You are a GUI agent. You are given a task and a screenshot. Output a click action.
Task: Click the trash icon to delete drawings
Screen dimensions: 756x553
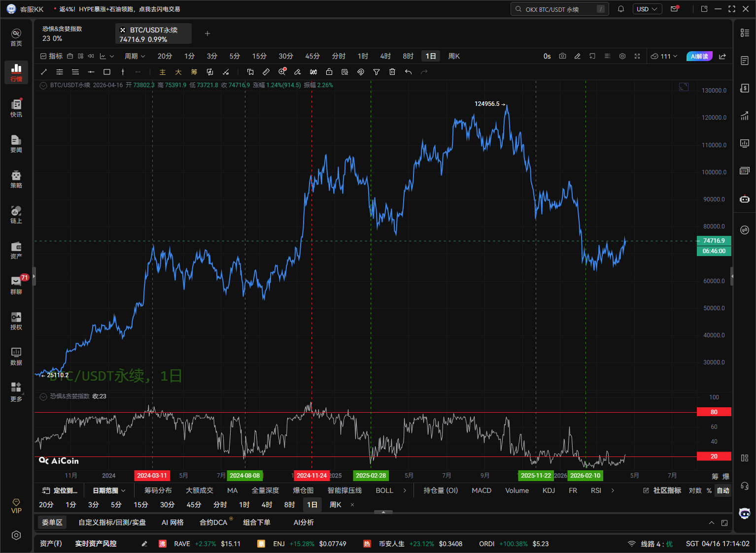pyautogui.click(x=392, y=72)
